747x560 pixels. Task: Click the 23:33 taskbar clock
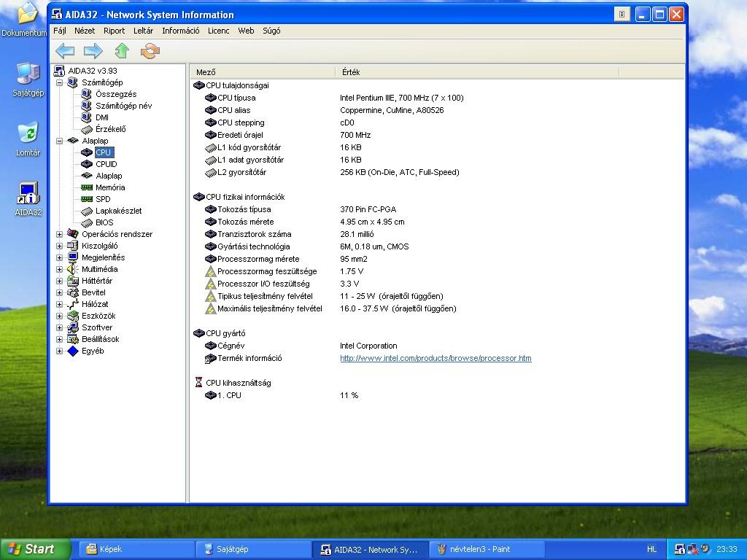point(727,549)
